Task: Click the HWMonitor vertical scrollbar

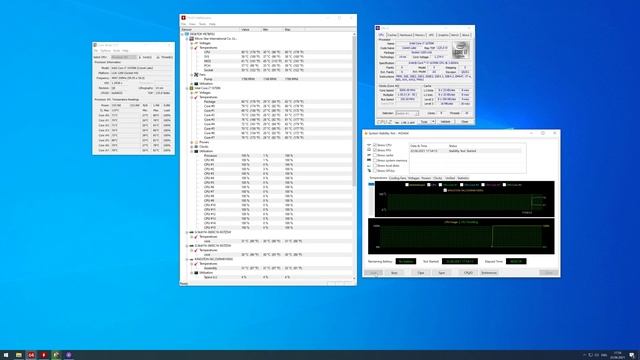Action: (x=354, y=110)
